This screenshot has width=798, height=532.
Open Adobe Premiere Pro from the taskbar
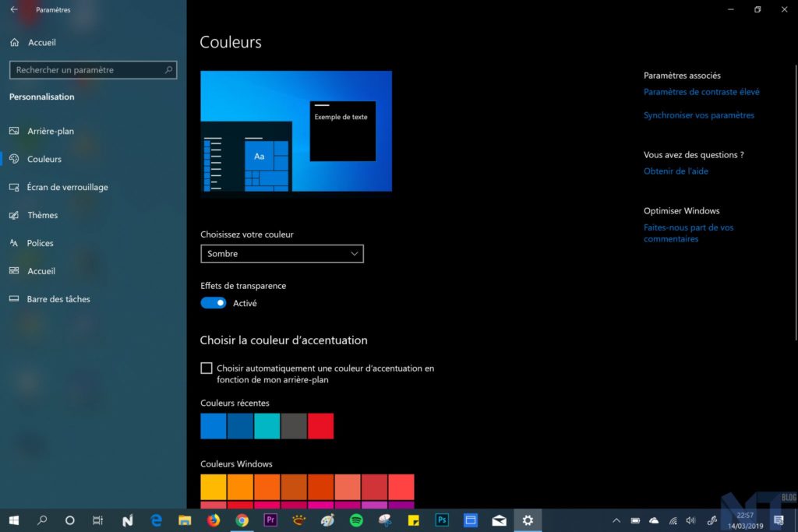point(270,520)
